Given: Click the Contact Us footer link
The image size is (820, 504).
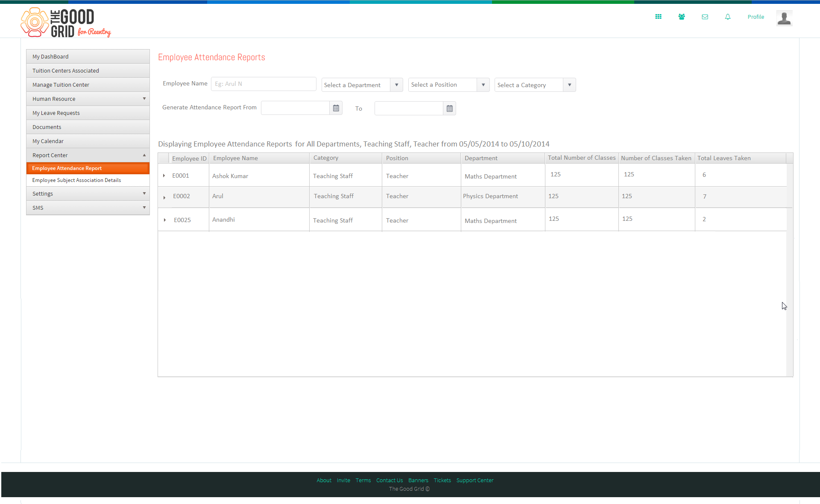Looking at the screenshot, I should 389,481.
